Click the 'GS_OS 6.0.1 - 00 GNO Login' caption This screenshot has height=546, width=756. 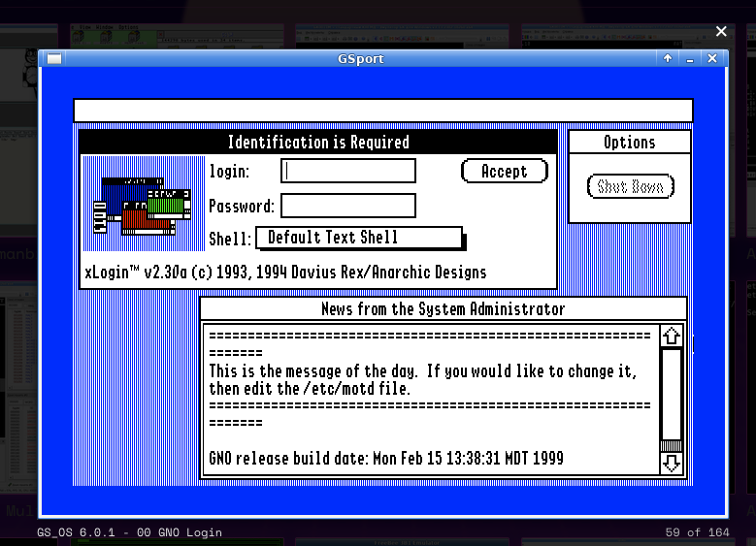130,532
